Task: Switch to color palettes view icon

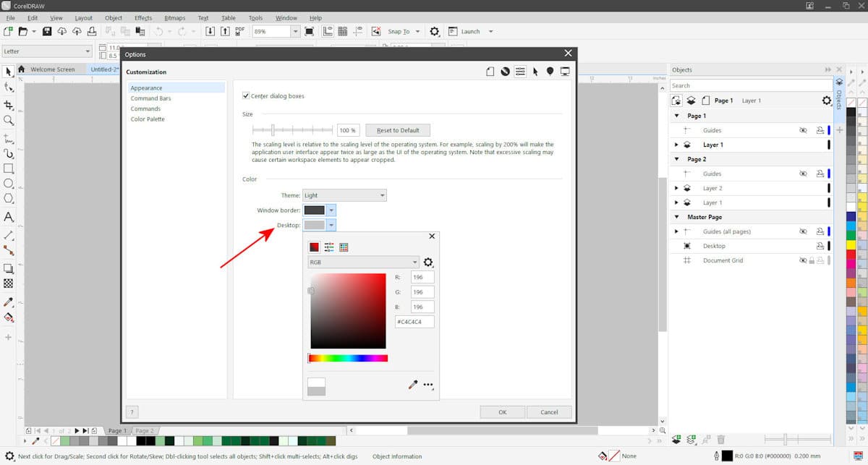Action: click(344, 247)
